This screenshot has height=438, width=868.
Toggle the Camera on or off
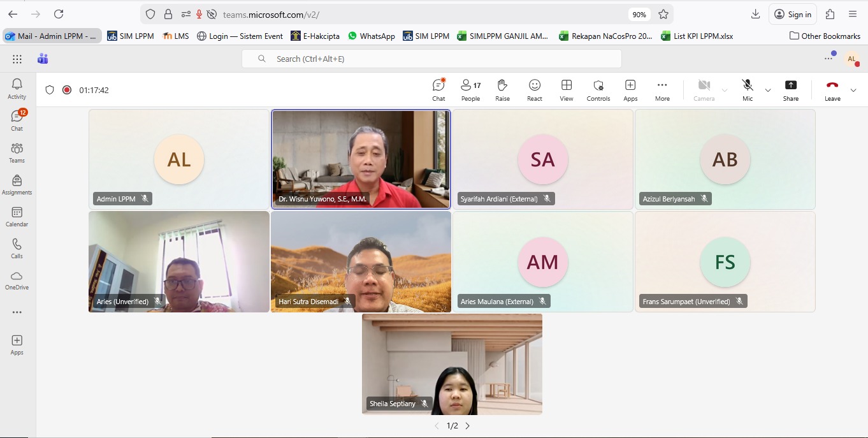[704, 90]
